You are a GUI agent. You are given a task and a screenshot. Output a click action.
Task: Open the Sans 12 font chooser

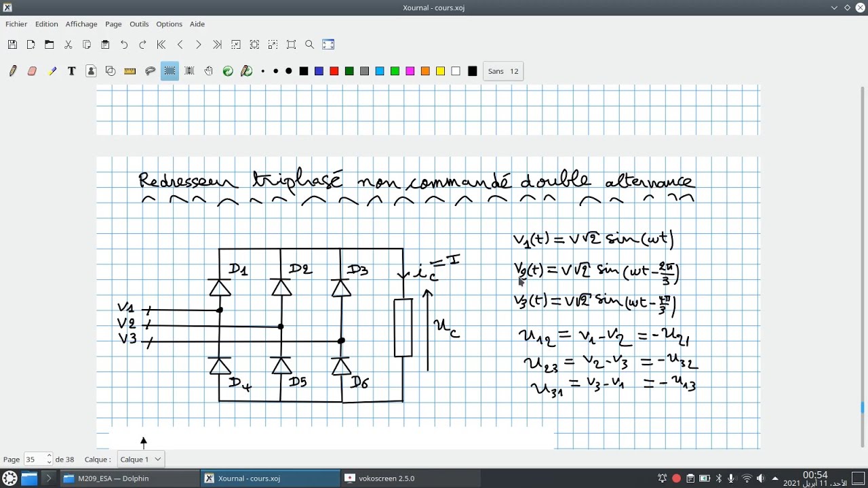point(503,71)
